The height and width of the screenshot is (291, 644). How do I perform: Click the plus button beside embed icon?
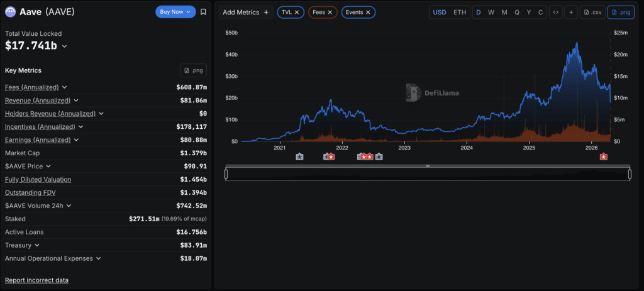point(571,13)
